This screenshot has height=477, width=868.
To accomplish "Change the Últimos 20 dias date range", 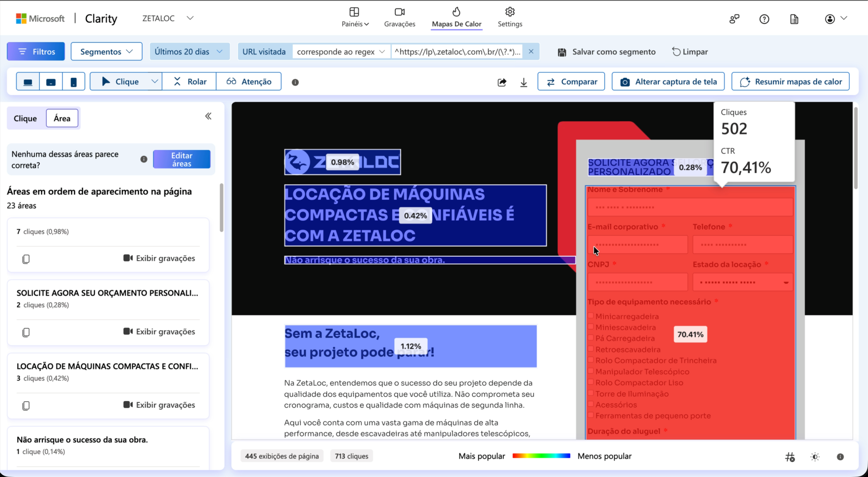I will 189,52.
